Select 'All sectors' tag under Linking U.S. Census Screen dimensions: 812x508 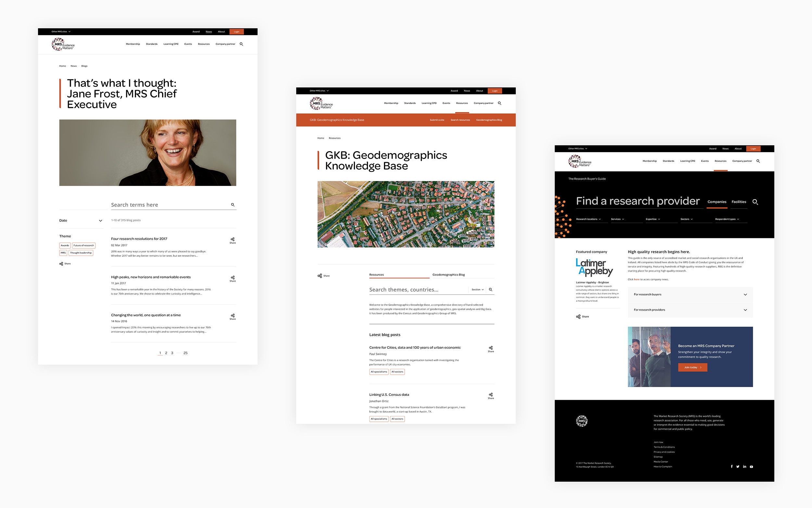(x=397, y=419)
